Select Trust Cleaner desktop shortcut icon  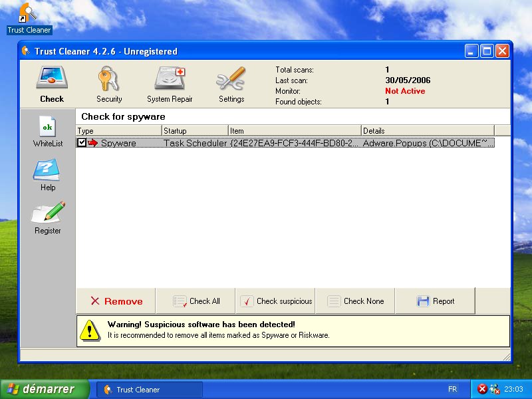[29, 13]
